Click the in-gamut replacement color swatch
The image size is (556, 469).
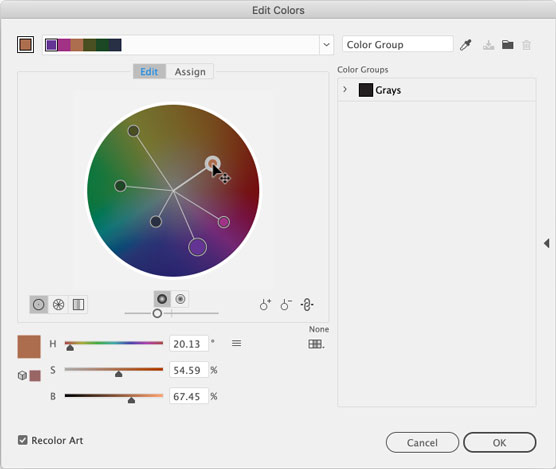[35, 376]
